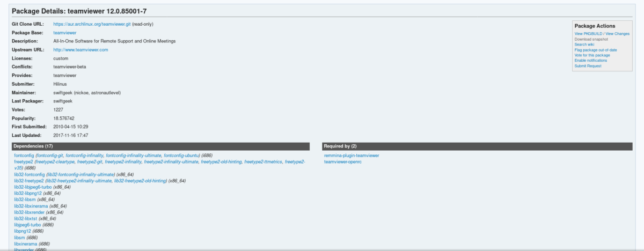The width and height of the screenshot is (644, 251).
Task: Select the Votes count 1227
Action: click(58, 109)
